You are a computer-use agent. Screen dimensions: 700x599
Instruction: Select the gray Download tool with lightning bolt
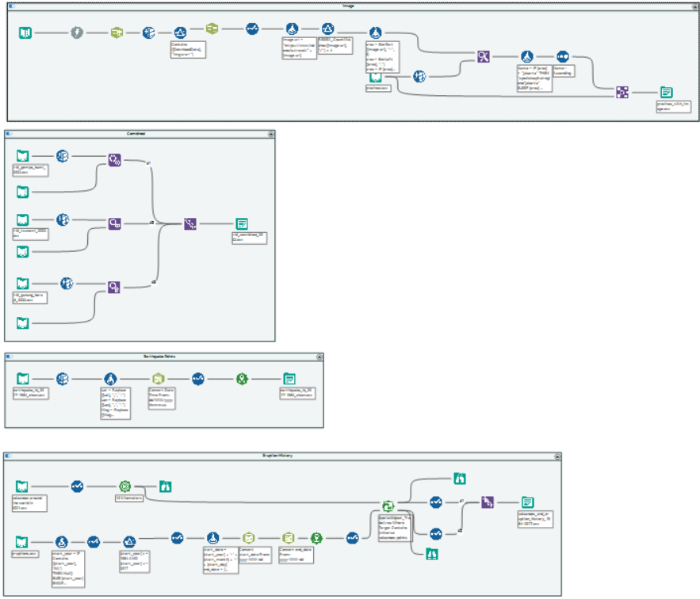(77, 32)
